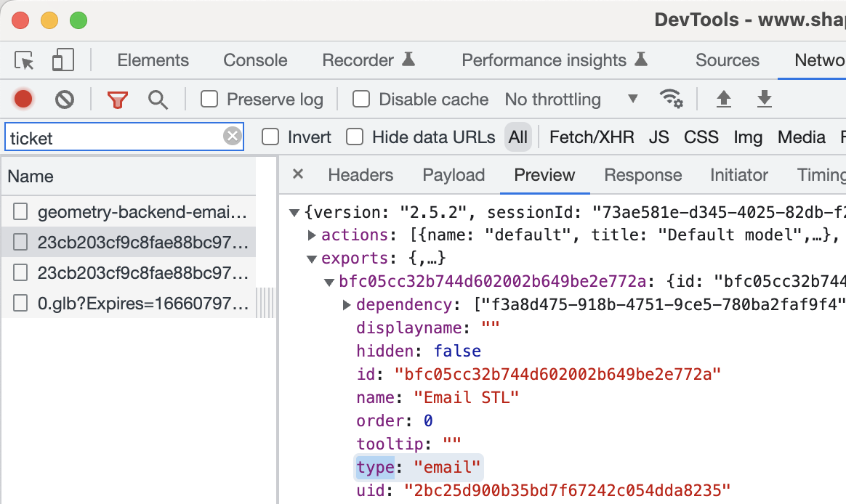Switch to the Headers tab
Screen dimensions: 846x504
click(360, 175)
